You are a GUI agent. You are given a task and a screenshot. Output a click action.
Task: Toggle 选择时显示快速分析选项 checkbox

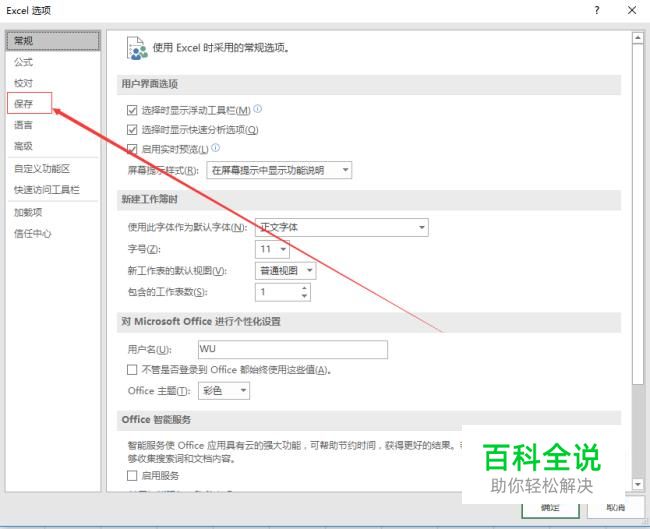(x=132, y=130)
